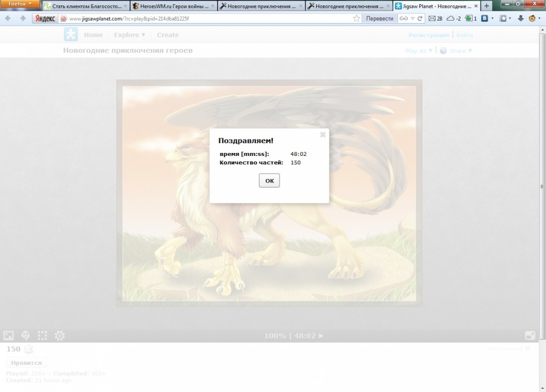The height and width of the screenshot is (392, 546).
Task: Click the play arrow beside the timer
Action: pos(322,336)
